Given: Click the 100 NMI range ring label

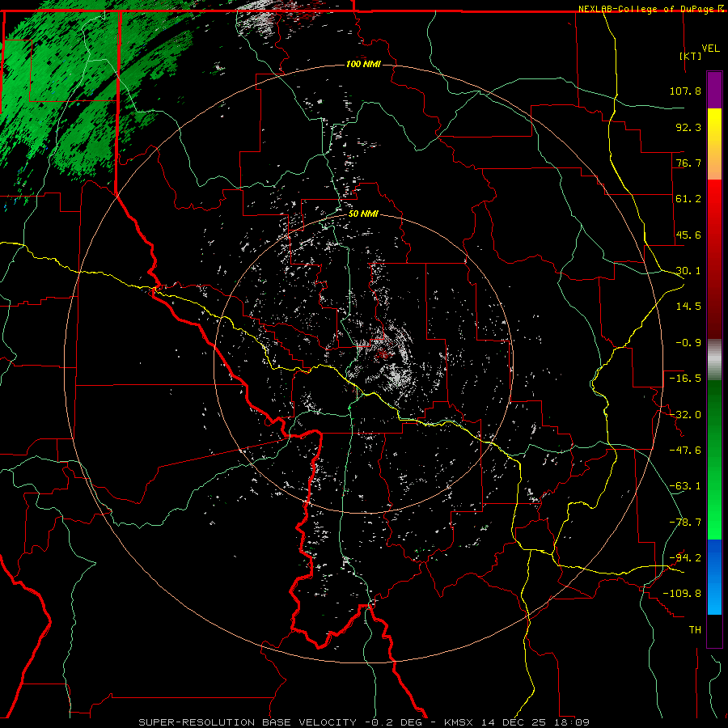Looking at the screenshot, I should [x=363, y=64].
